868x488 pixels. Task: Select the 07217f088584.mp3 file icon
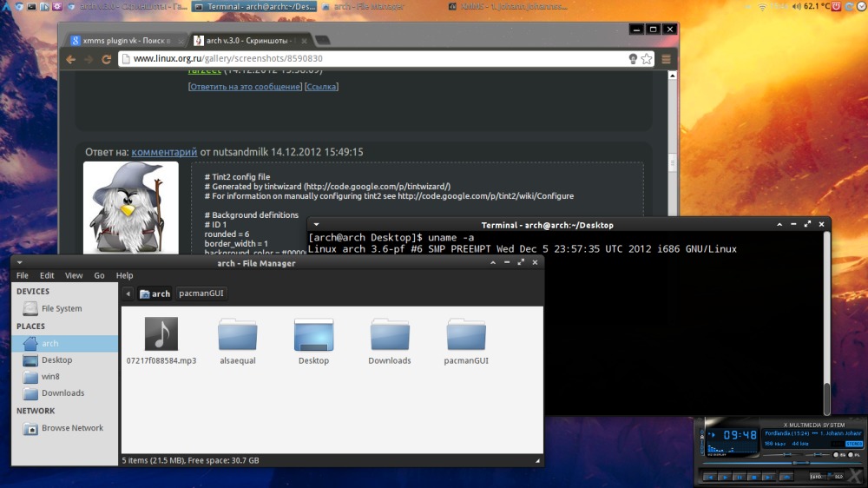(x=161, y=334)
